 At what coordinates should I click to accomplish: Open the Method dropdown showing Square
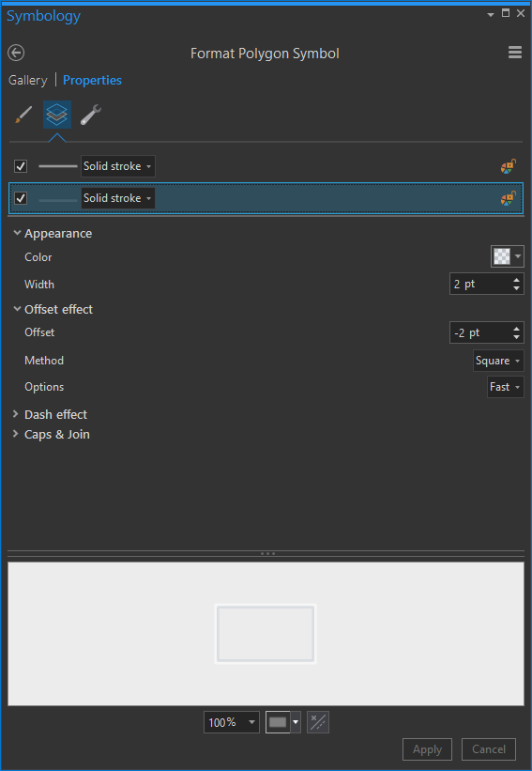coord(498,361)
